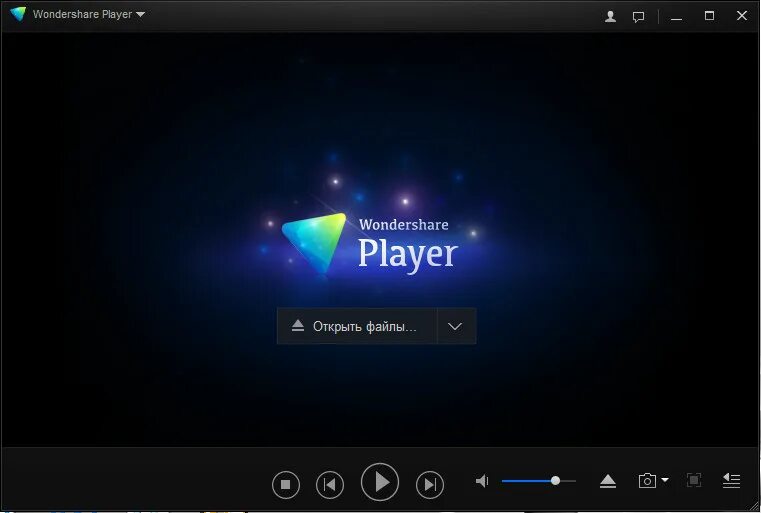Screen dimensions: 761x513
Task: Start playback with the play button
Action: 380,482
